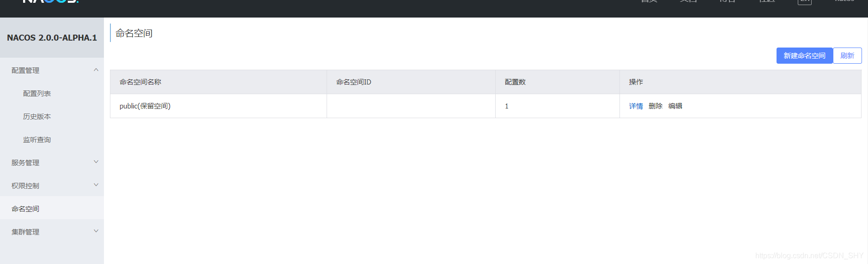Open 详情 for public namespace
This screenshot has height=264, width=868.
coord(636,106)
